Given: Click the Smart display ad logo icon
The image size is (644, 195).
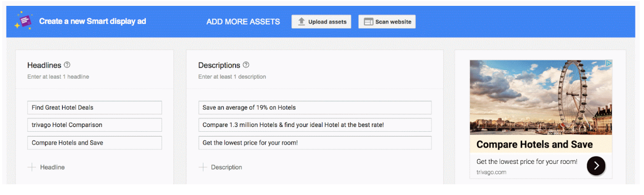Looking at the screenshot, I should click(24, 21).
